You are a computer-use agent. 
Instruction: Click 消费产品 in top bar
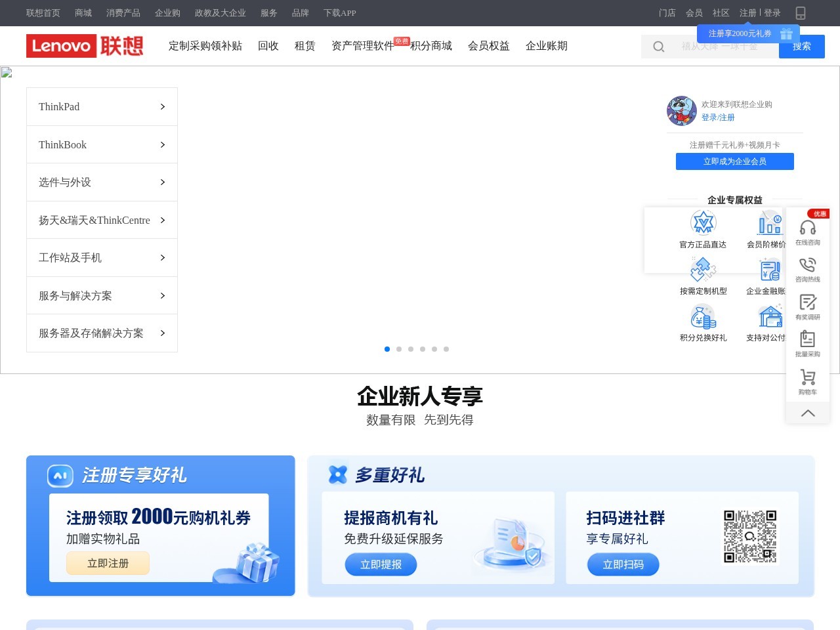pyautogui.click(x=123, y=13)
